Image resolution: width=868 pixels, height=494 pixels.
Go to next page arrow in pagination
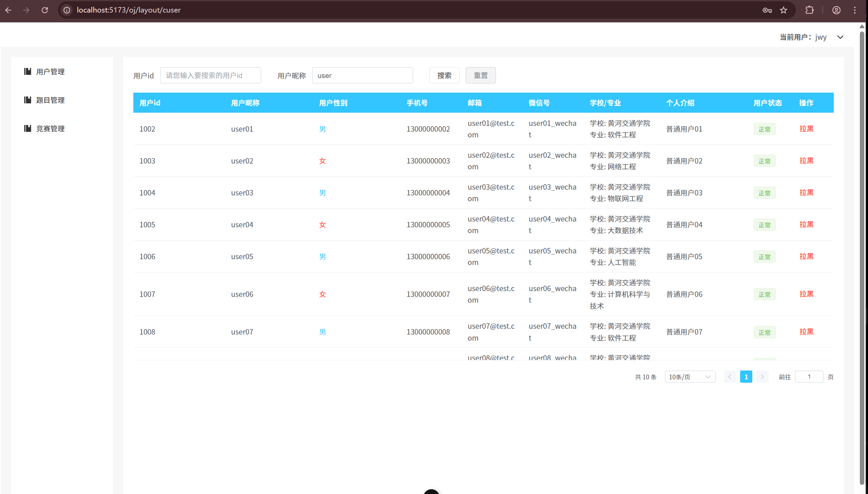coord(762,377)
